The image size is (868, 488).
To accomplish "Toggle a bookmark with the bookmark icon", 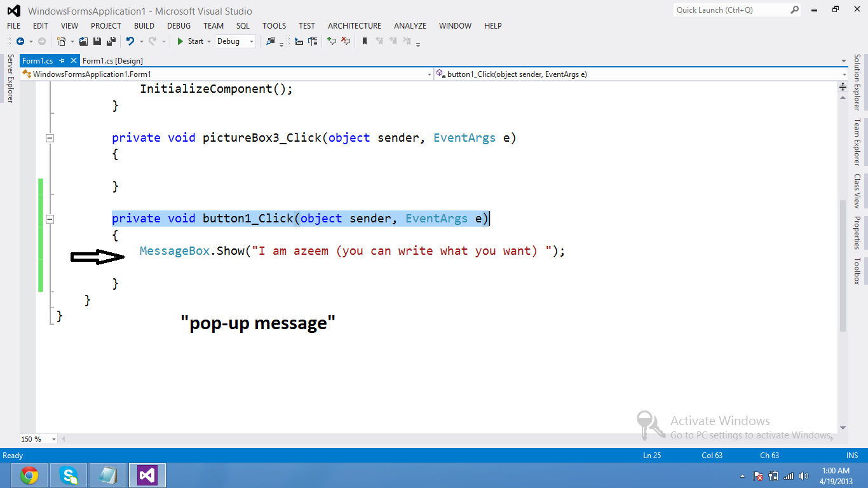I will pos(365,41).
